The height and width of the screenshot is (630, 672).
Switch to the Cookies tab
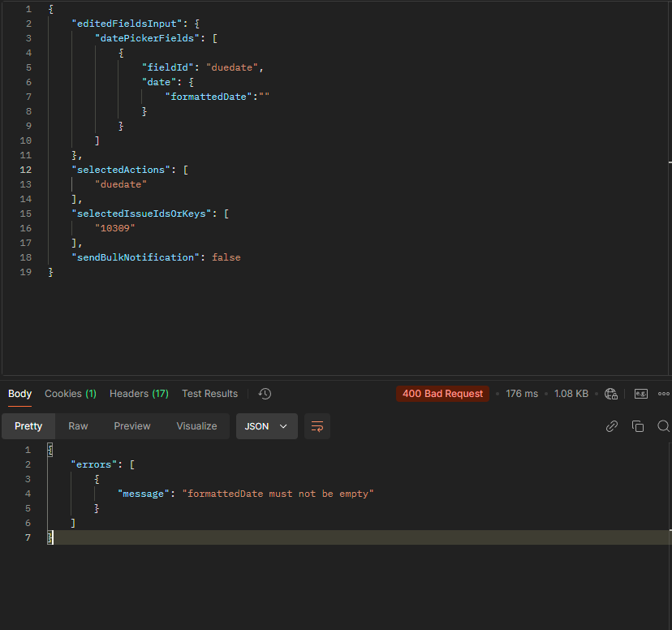70,394
